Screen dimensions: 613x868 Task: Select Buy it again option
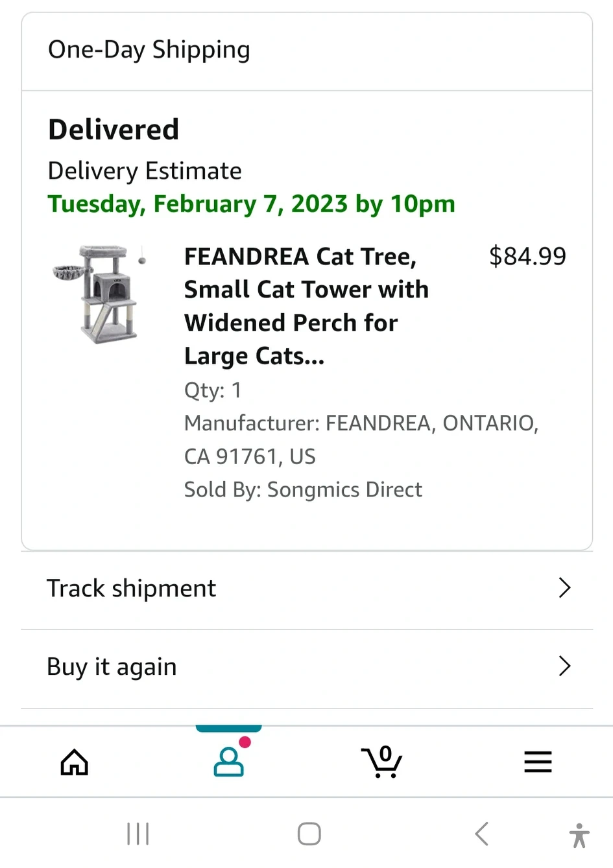tap(307, 667)
